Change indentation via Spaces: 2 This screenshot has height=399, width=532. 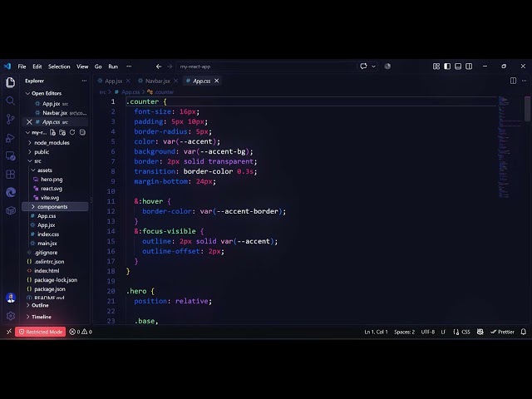point(404,332)
